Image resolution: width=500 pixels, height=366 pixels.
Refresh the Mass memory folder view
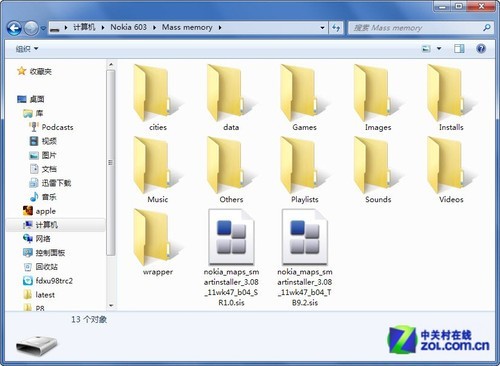(x=336, y=28)
